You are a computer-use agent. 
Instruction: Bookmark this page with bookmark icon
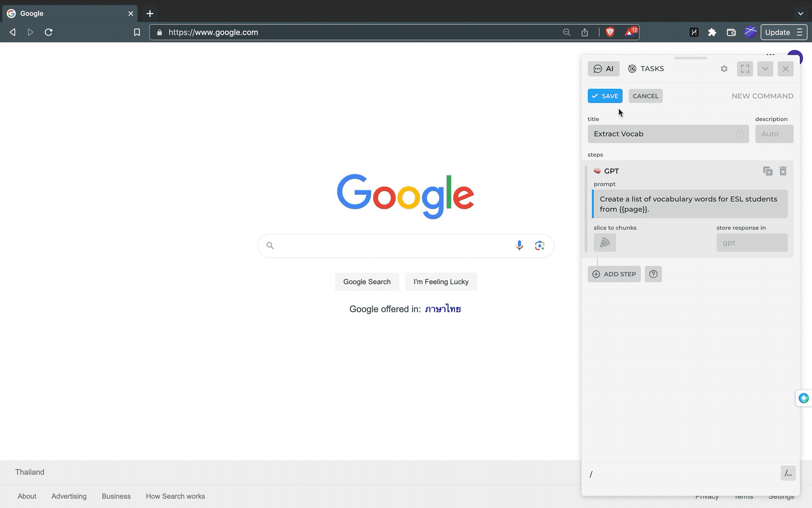point(137,32)
